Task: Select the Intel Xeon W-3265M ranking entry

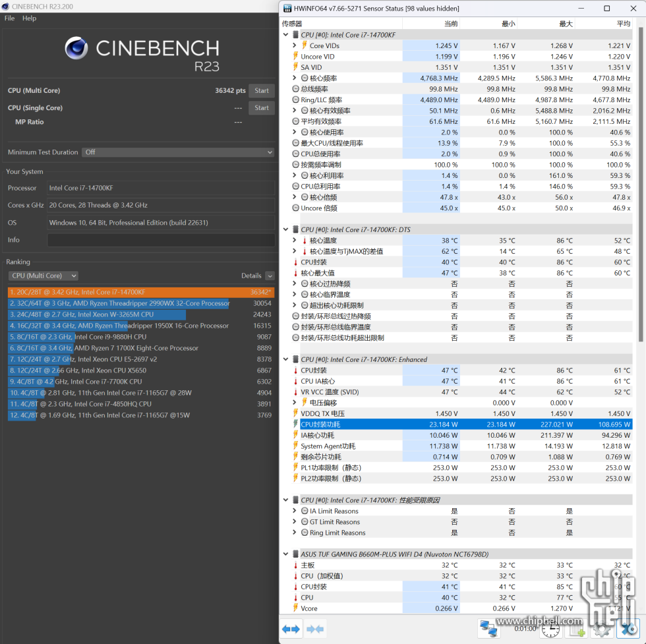Action: tap(141, 314)
